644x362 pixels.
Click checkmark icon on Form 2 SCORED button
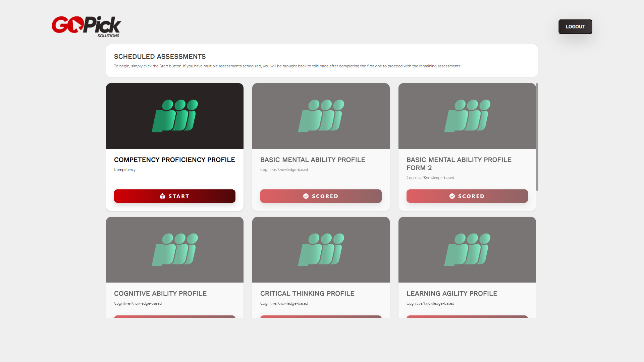(452, 196)
